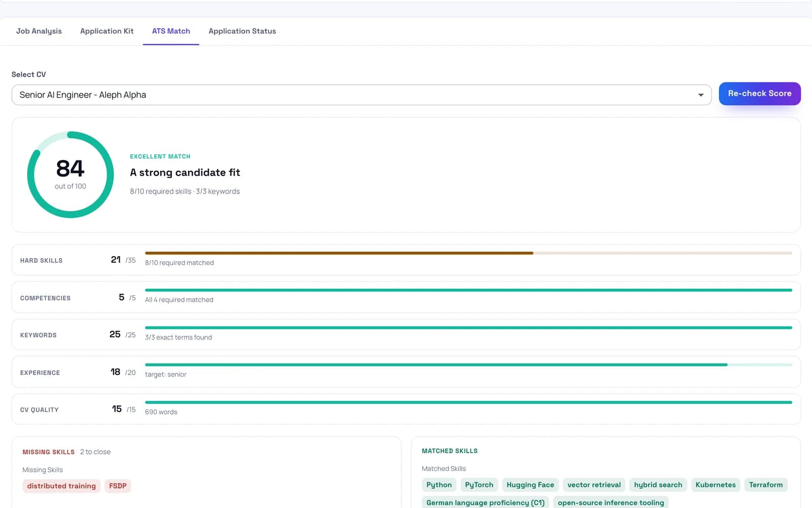Screen dimensions: 812x508
Task: Click the 'A strong candidate fit' heading
Action: click(x=185, y=173)
